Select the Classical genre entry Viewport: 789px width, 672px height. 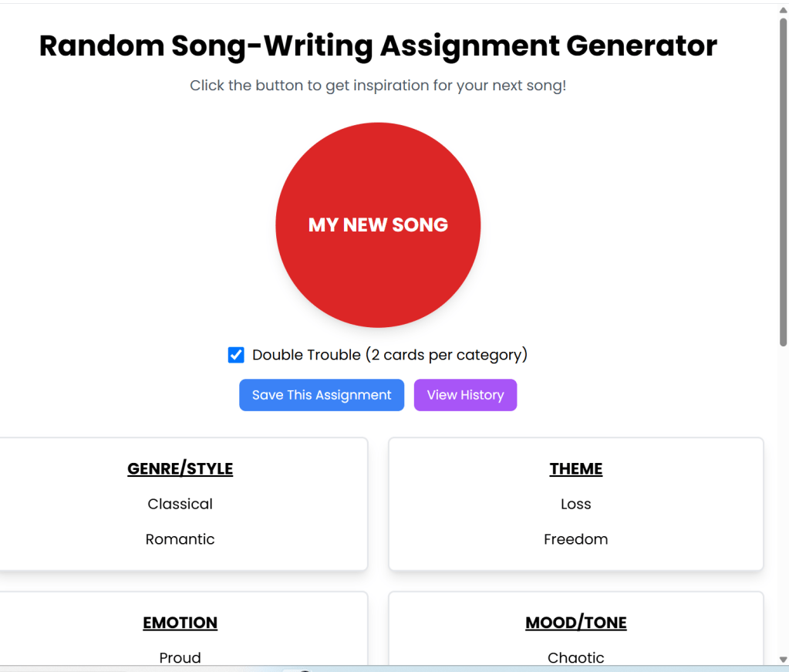pos(180,504)
